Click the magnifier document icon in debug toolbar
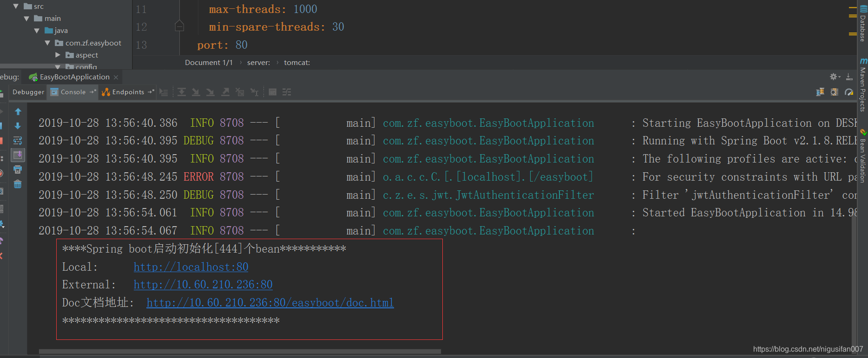 [x=835, y=92]
